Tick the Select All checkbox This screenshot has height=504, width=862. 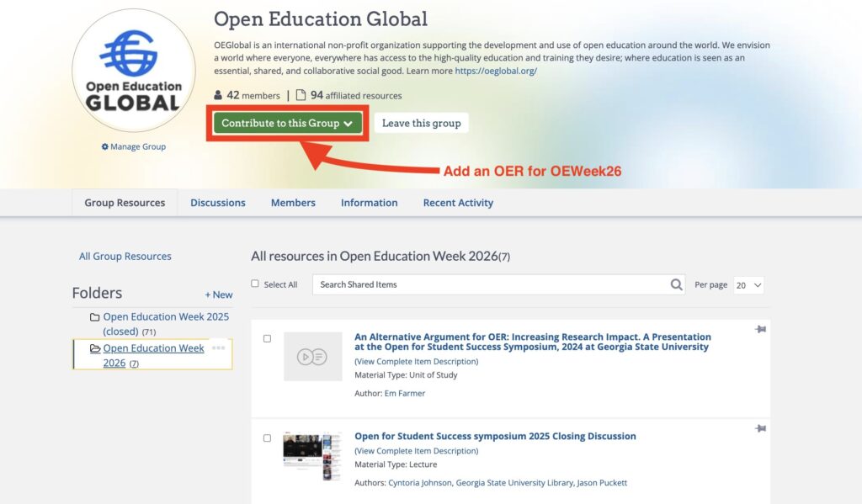pyautogui.click(x=255, y=284)
